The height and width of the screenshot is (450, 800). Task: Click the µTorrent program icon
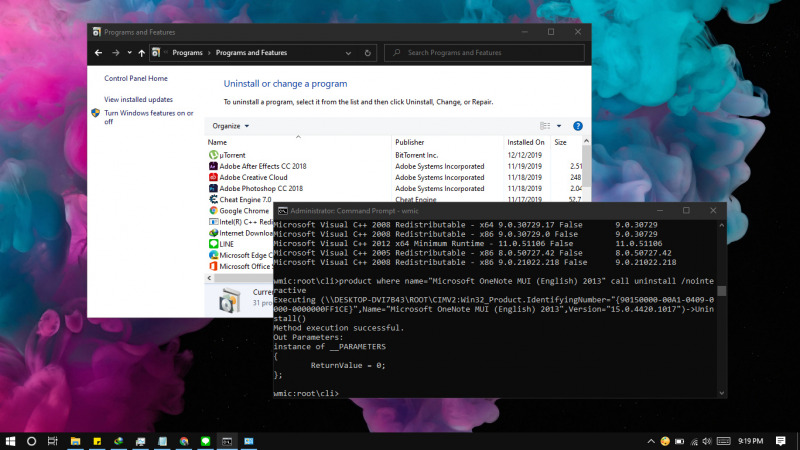pos(213,155)
